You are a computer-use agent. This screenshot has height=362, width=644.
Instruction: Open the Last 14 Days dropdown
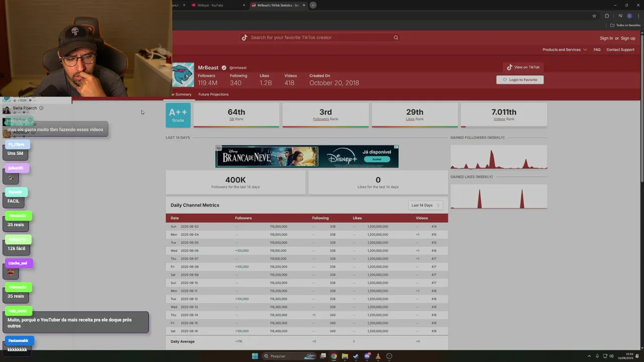point(426,205)
